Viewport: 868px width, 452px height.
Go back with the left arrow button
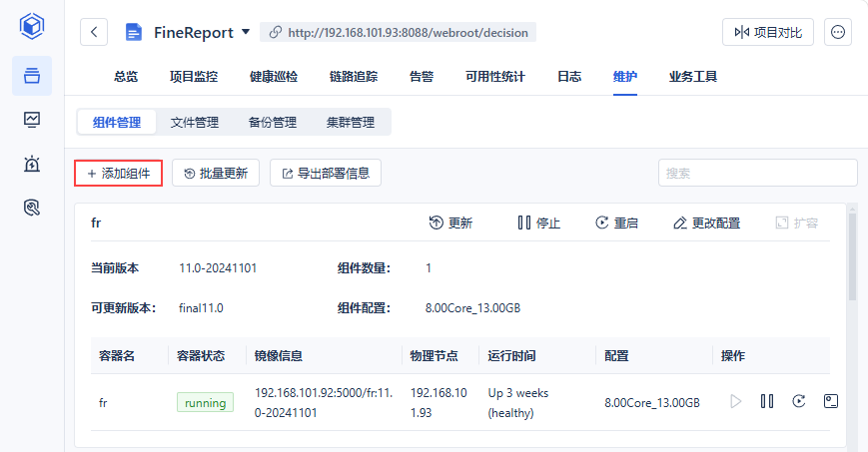pyautogui.click(x=94, y=32)
